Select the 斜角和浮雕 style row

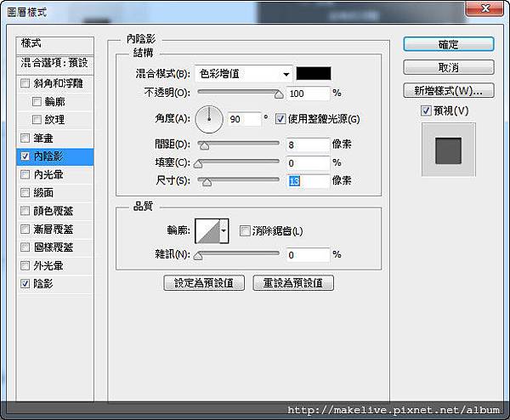55,83
